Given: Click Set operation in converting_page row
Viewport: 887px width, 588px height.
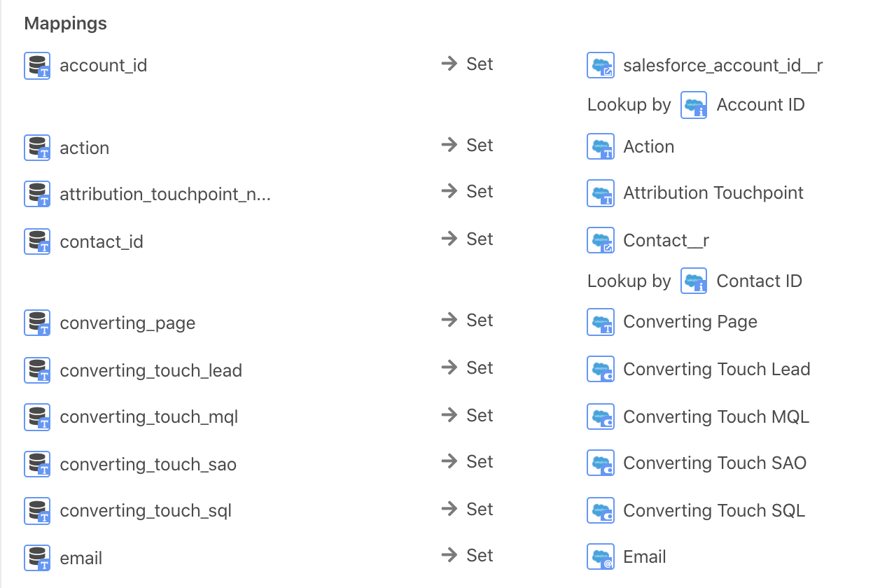Looking at the screenshot, I should pyautogui.click(x=468, y=321).
